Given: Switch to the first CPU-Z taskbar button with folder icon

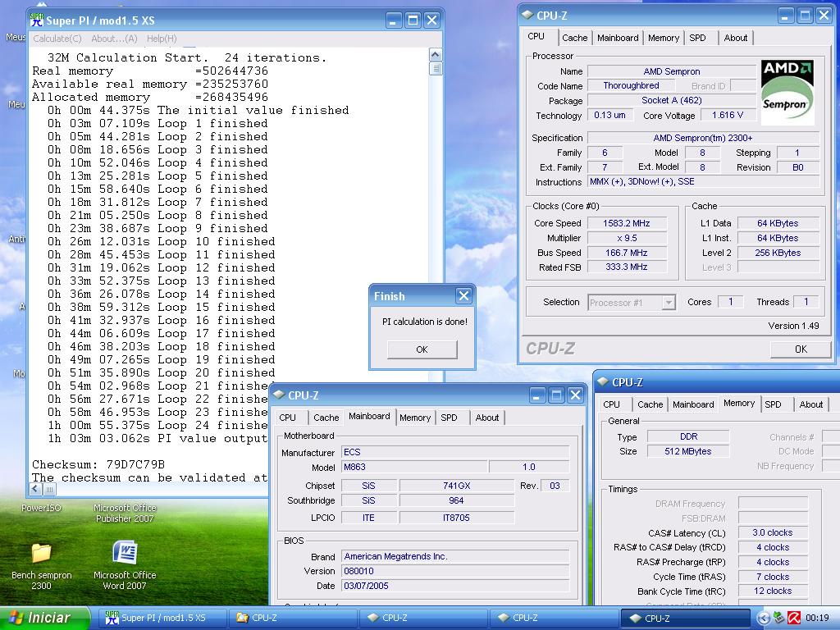Looking at the screenshot, I should coord(292,618).
